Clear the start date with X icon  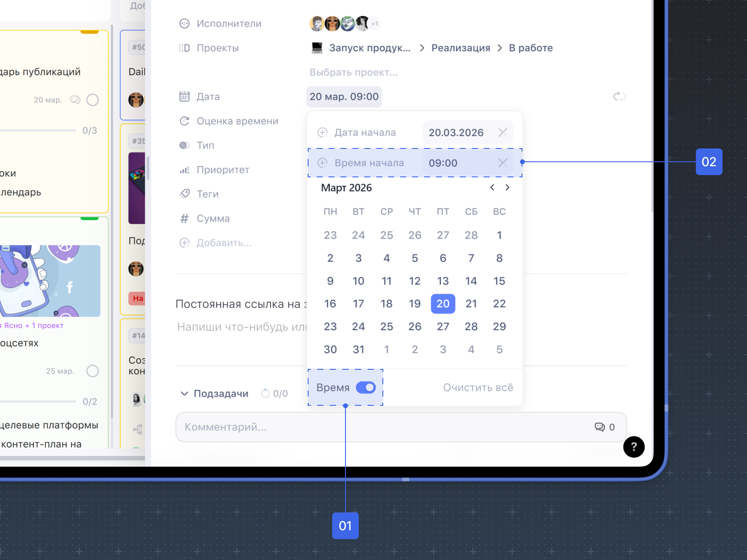coord(502,132)
